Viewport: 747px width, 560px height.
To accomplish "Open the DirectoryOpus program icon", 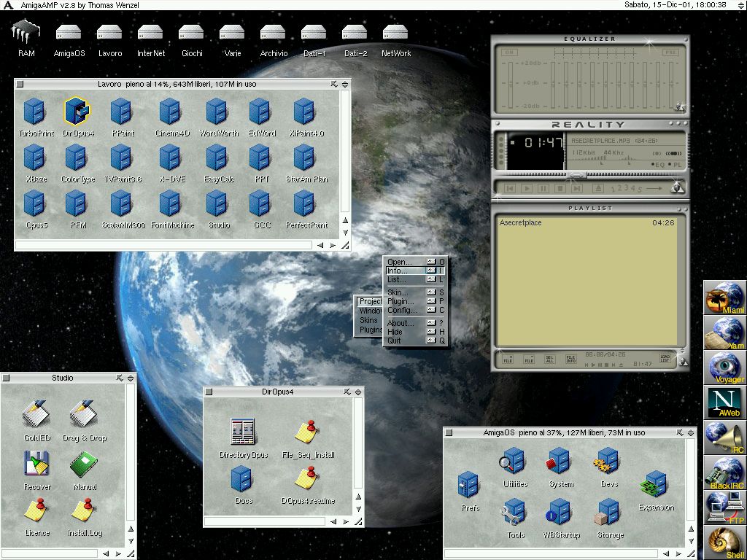I will [243, 432].
